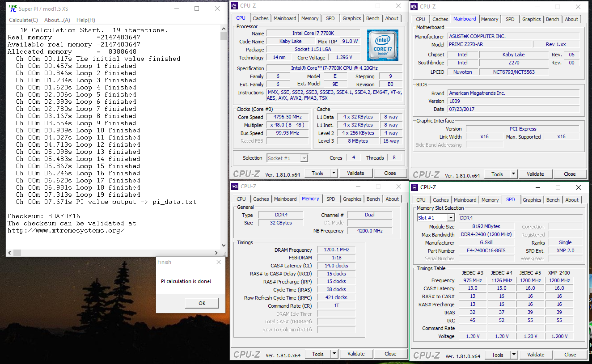Click the Checksum: B0AF0F16 line
Image resolution: width=592 pixels, height=364 pixels.
[44, 216]
